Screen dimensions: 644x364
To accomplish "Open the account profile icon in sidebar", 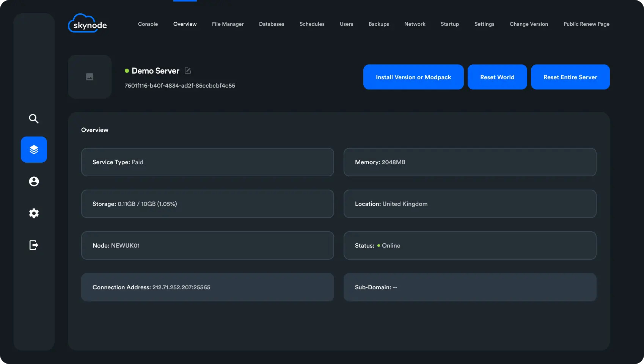I will coord(34,182).
